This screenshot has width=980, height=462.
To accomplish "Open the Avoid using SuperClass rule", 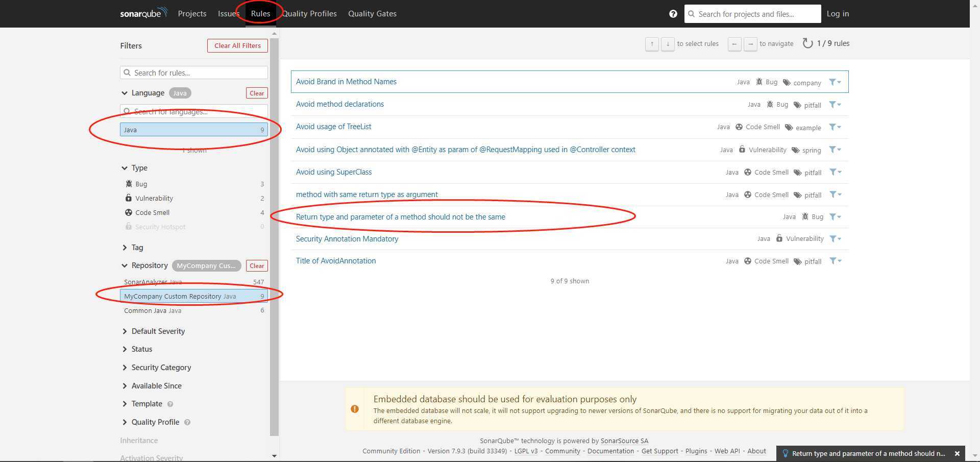I will pos(334,172).
